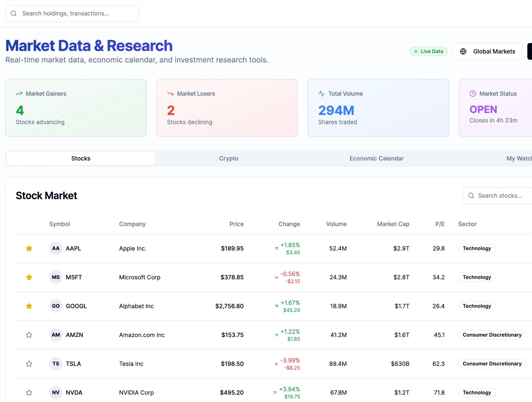
Task: Click Consumer Discretionary tag on TSLA row
Action: tap(492, 364)
